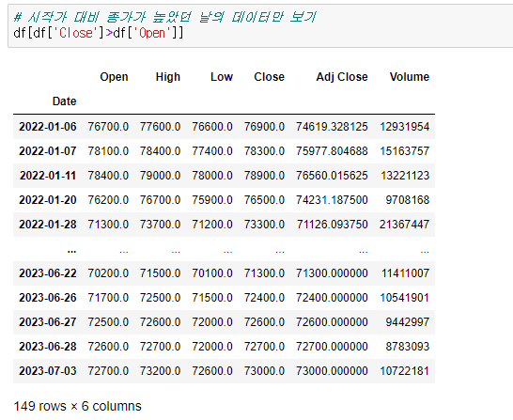Select the Close column header

(x=269, y=77)
